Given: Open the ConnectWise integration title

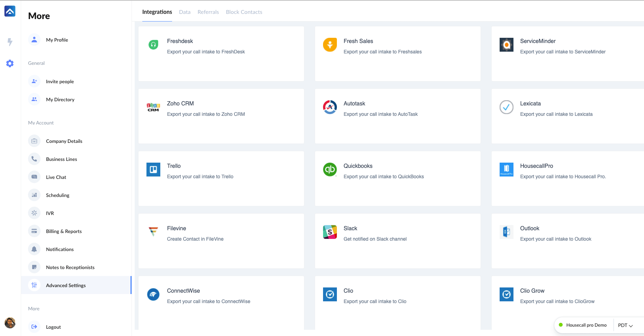Looking at the screenshot, I should click(x=184, y=291).
